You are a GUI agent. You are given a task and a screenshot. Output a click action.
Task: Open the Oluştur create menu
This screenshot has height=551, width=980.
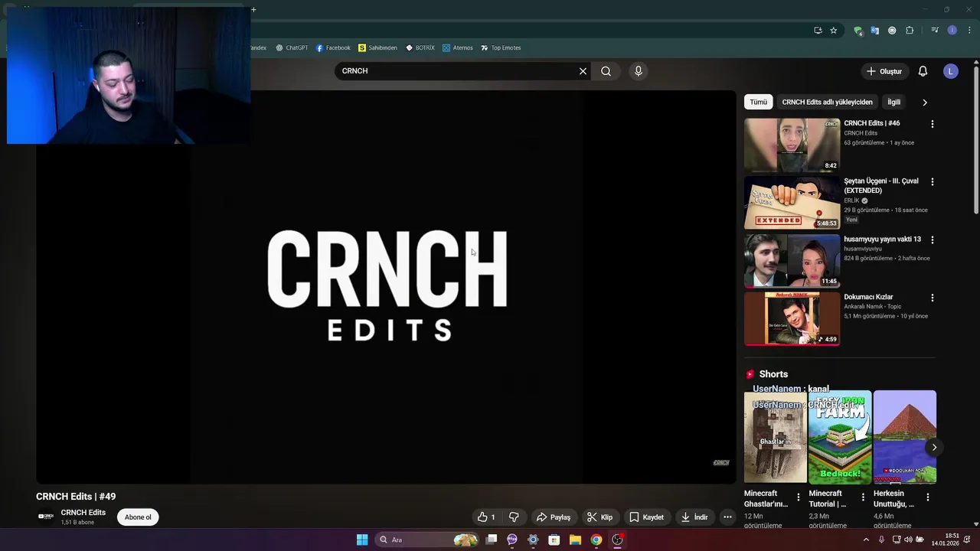[884, 71]
